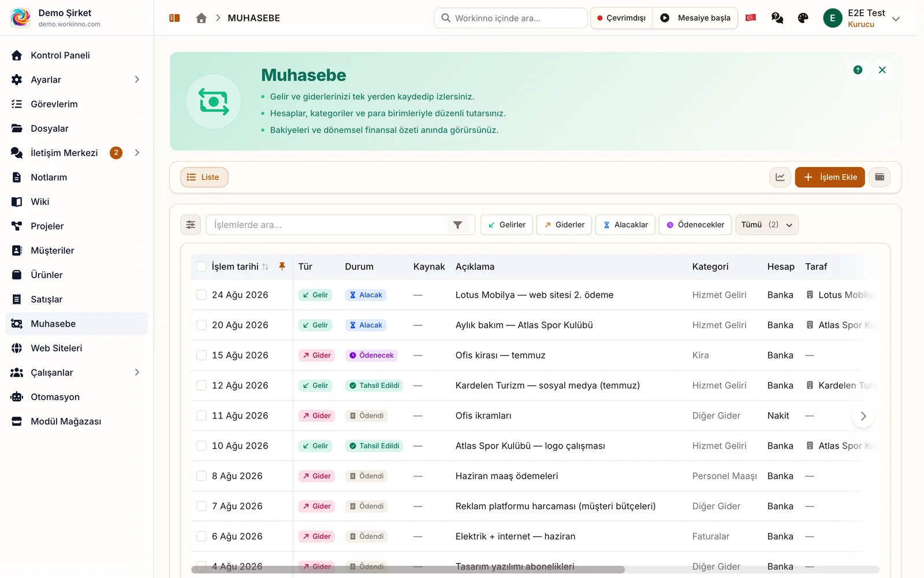Open Dosyalar in the sidebar
Screen dimensions: 924x578
click(x=77, y=128)
